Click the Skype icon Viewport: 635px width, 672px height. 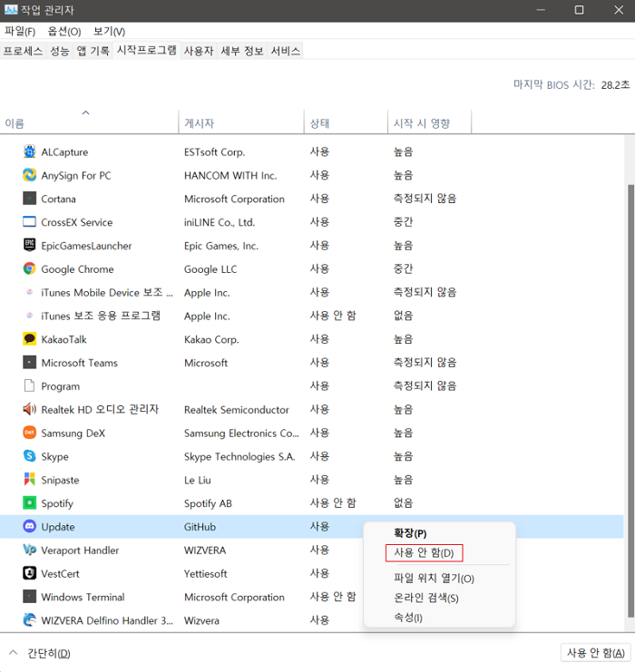pyautogui.click(x=29, y=456)
